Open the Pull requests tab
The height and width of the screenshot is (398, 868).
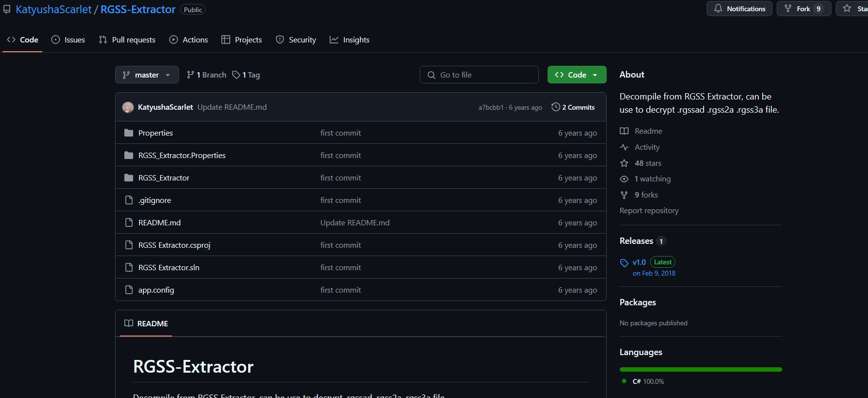click(127, 40)
